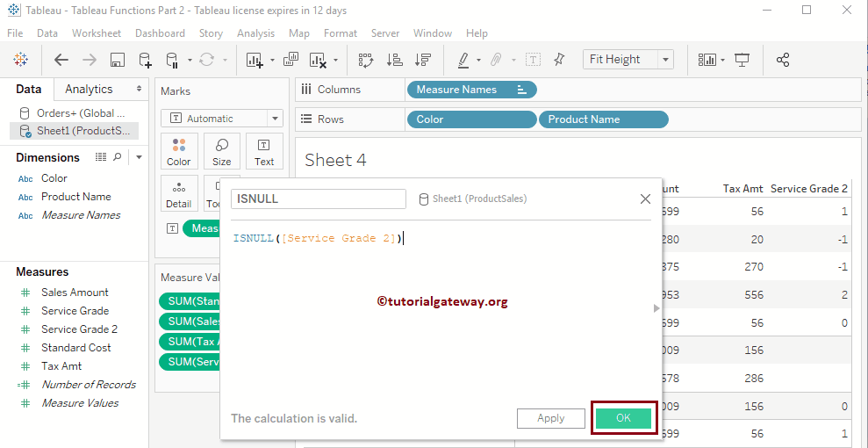Click the Undo back arrow icon
This screenshot has height=448, width=868.
(61, 60)
